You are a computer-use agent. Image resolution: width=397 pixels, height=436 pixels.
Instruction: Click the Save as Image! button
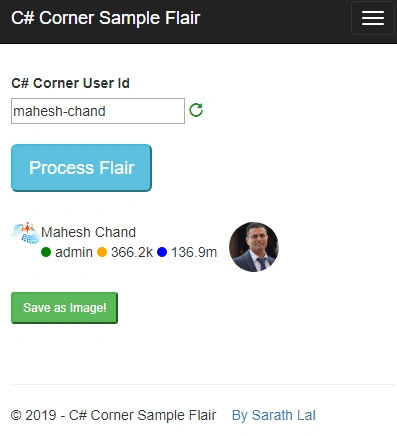64,308
